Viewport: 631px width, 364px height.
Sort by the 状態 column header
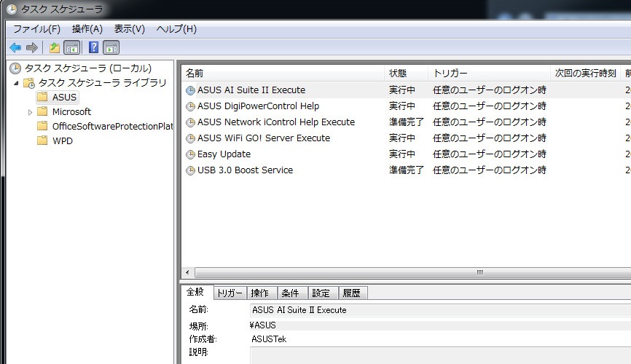406,74
